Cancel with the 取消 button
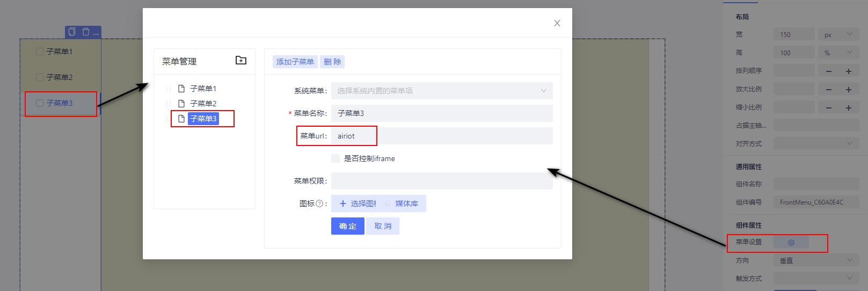 [383, 226]
